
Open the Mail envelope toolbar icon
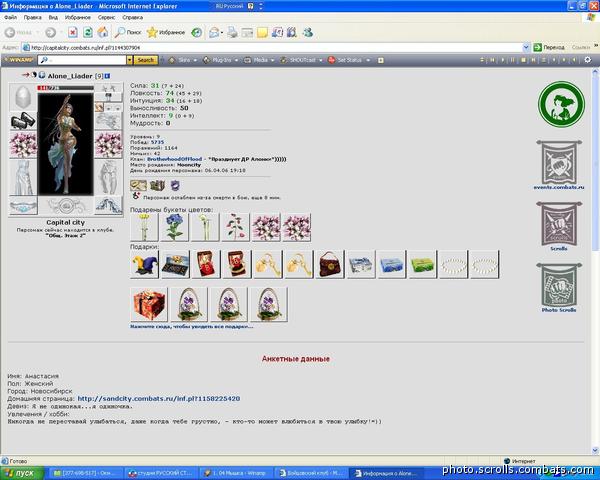click(x=214, y=33)
